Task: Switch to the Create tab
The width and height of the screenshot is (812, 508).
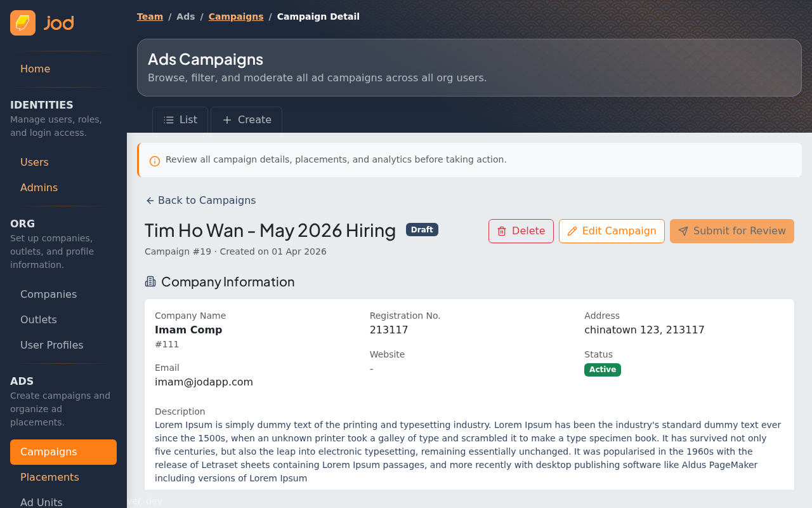Action: [x=246, y=119]
